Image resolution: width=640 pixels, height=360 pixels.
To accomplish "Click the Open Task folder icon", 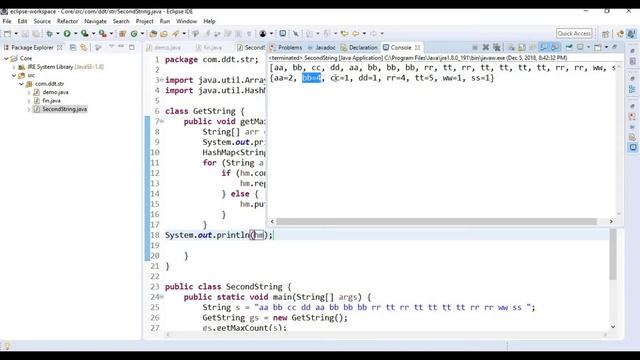I will tap(164, 33).
